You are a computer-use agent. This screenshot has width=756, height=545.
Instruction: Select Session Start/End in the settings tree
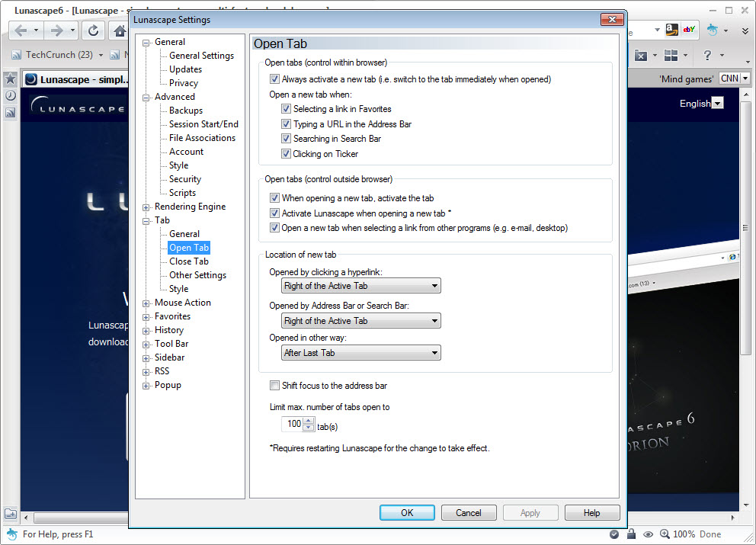coord(203,124)
